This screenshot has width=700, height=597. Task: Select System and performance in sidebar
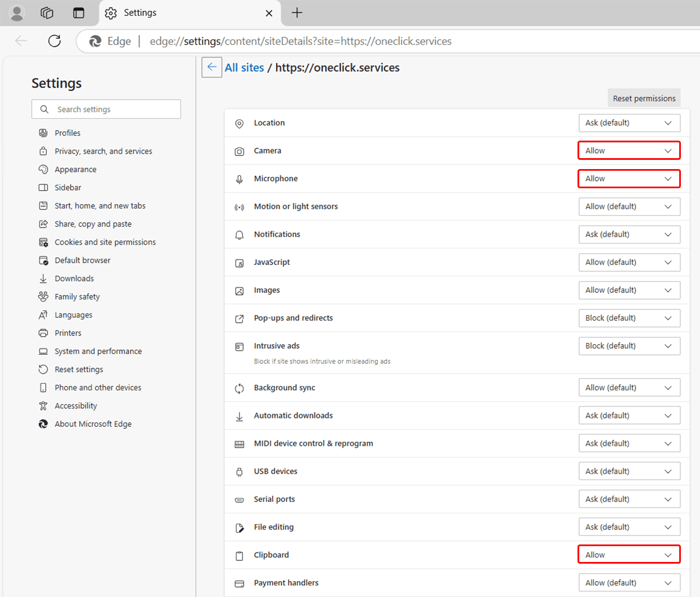[98, 351]
